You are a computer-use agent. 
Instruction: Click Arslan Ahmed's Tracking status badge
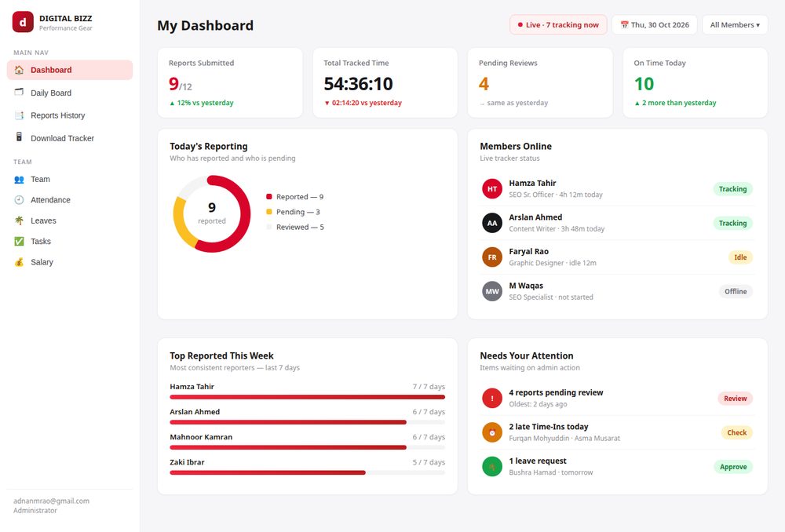coord(732,223)
